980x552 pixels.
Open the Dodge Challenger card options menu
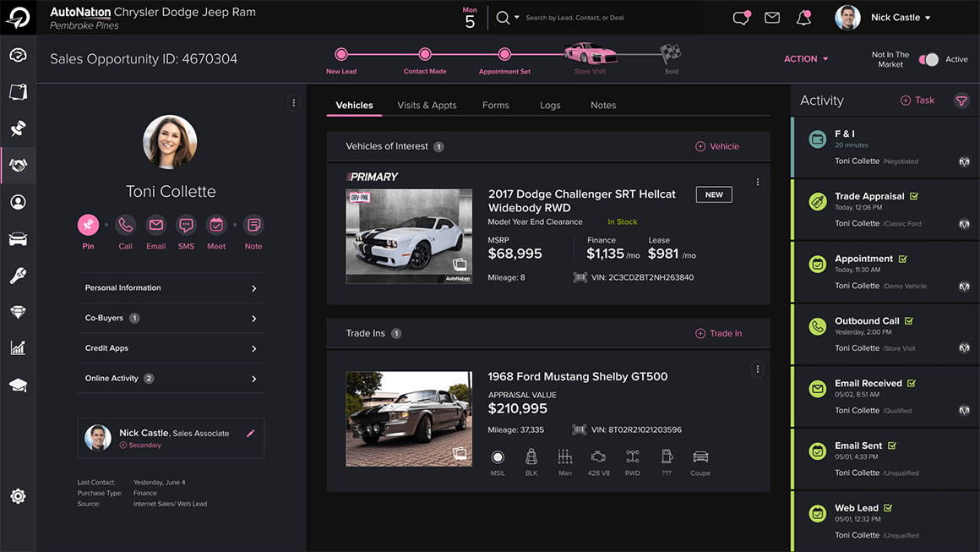click(x=758, y=182)
